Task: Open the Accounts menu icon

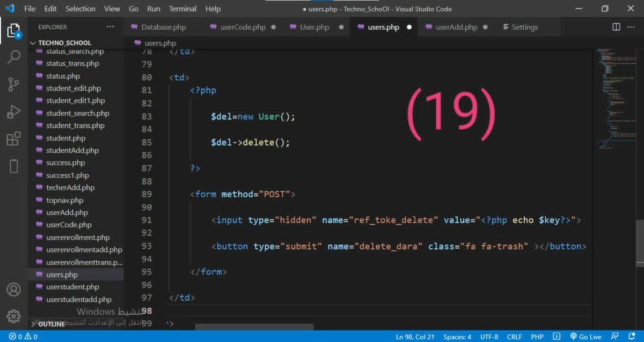Action: tap(13, 289)
